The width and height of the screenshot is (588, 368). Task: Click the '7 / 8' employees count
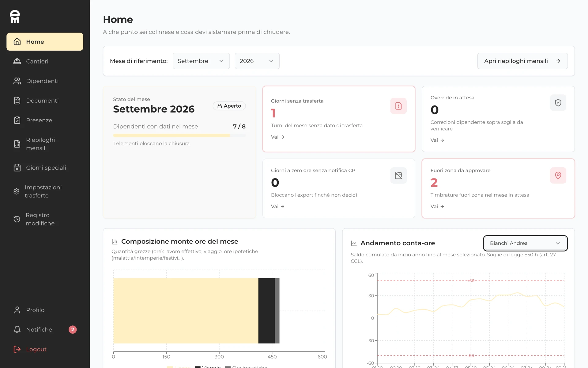[x=239, y=126]
